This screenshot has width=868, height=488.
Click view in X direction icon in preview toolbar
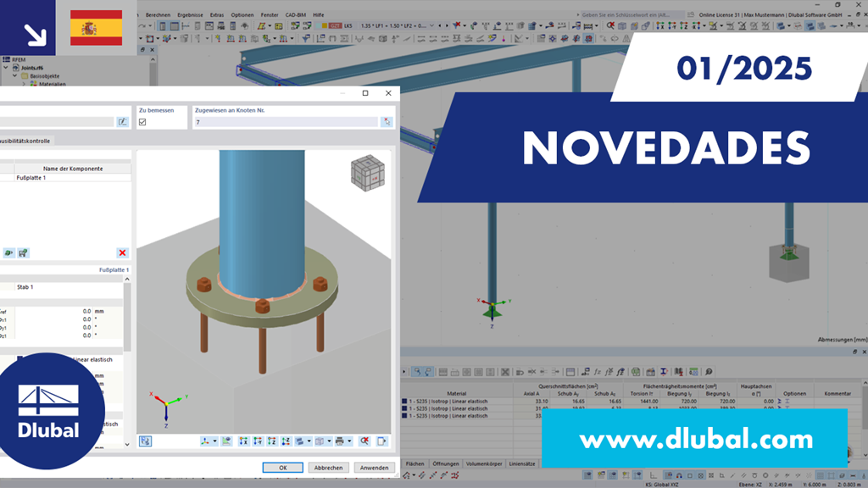243,441
